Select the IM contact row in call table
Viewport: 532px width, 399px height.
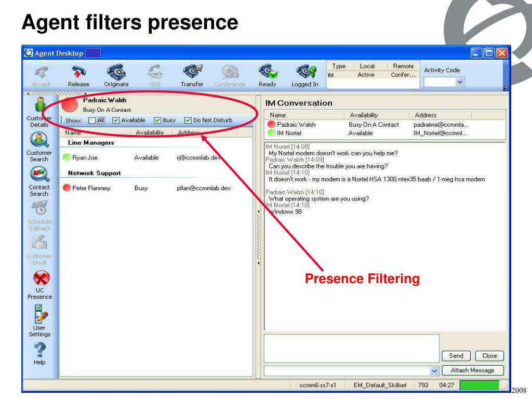coord(373,75)
